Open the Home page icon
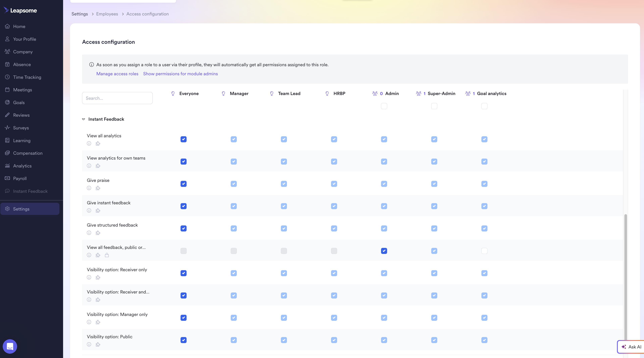This screenshot has width=644, height=358. (8, 26)
